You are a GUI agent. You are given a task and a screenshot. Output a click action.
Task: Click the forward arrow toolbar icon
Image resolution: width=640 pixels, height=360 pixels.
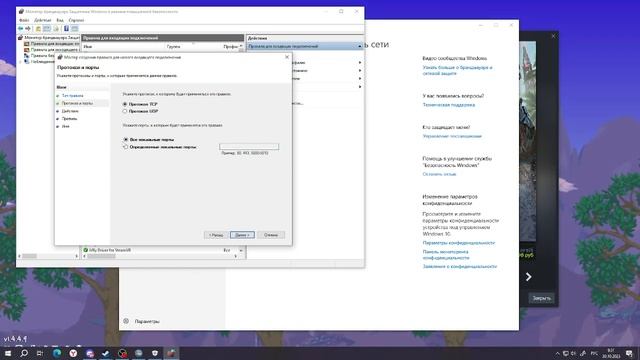point(28,29)
